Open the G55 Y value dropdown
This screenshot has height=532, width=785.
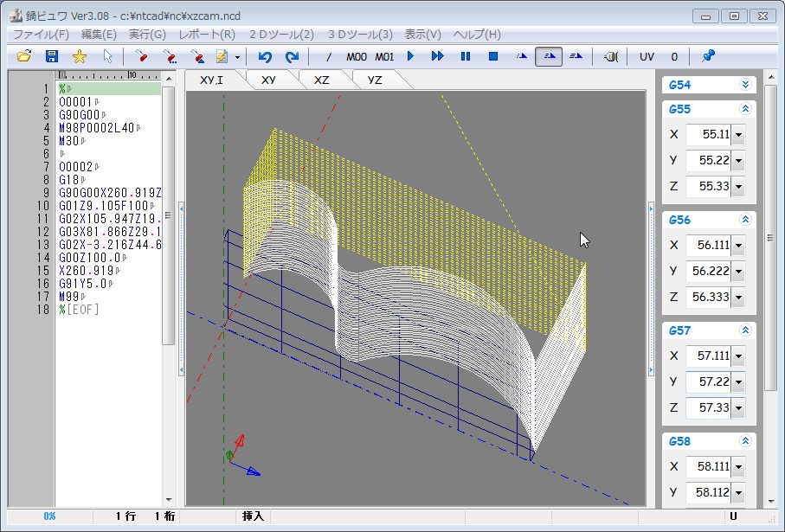click(738, 161)
